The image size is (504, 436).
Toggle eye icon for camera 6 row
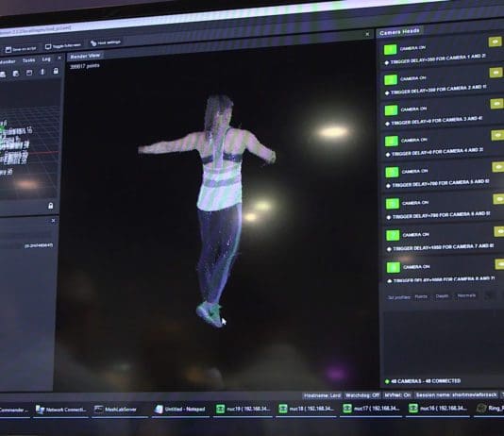pos(499,199)
